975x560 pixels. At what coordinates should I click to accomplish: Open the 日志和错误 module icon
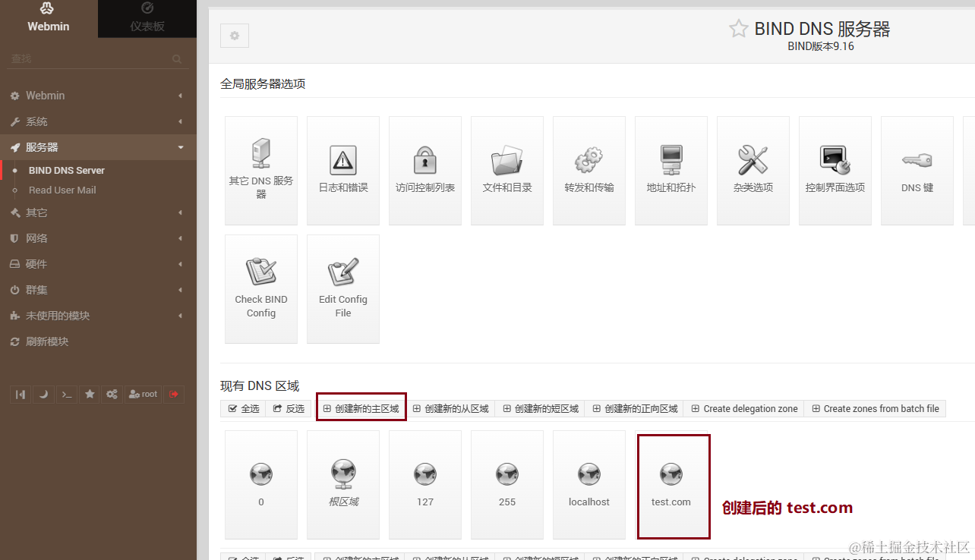[x=342, y=170]
